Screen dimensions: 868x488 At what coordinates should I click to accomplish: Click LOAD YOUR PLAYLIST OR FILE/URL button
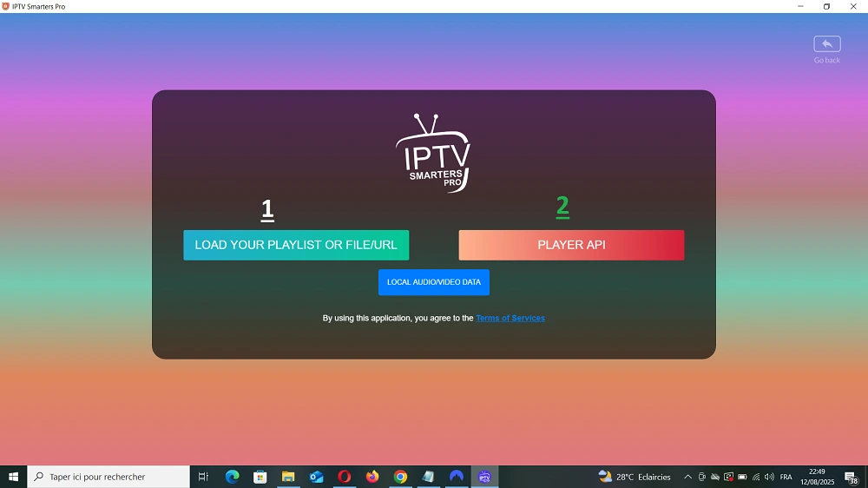[x=296, y=245]
